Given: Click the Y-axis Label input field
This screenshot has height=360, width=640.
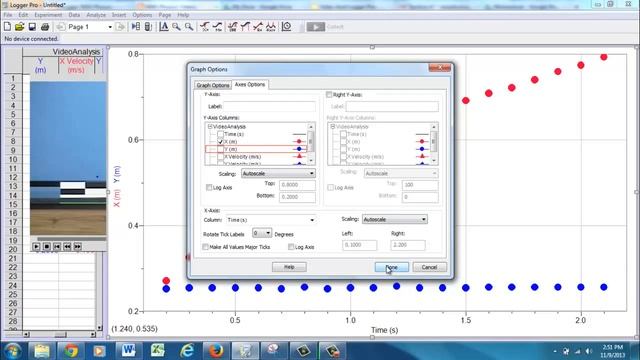Looking at the screenshot, I should tap(269, 107).
